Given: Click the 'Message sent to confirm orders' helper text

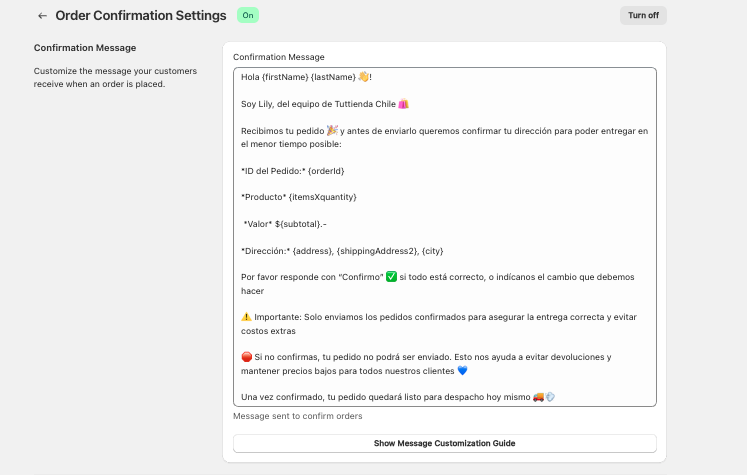Looking at the screenshot, I should pyautogui.click(x=297, y=416).
